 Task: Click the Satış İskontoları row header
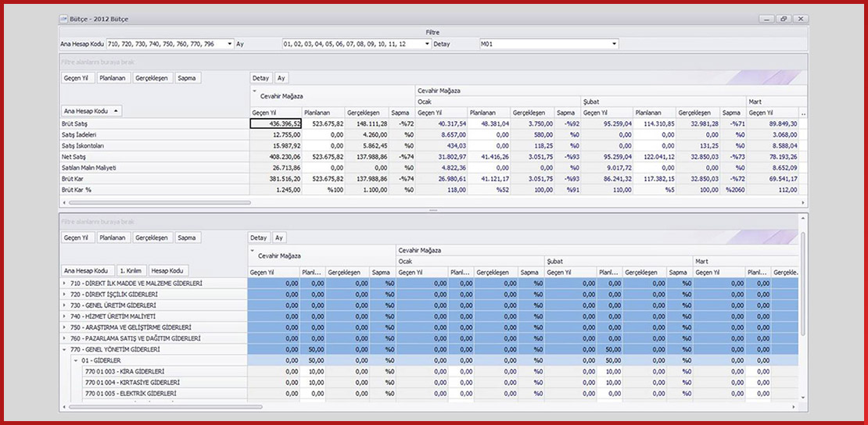pos(155,145)
